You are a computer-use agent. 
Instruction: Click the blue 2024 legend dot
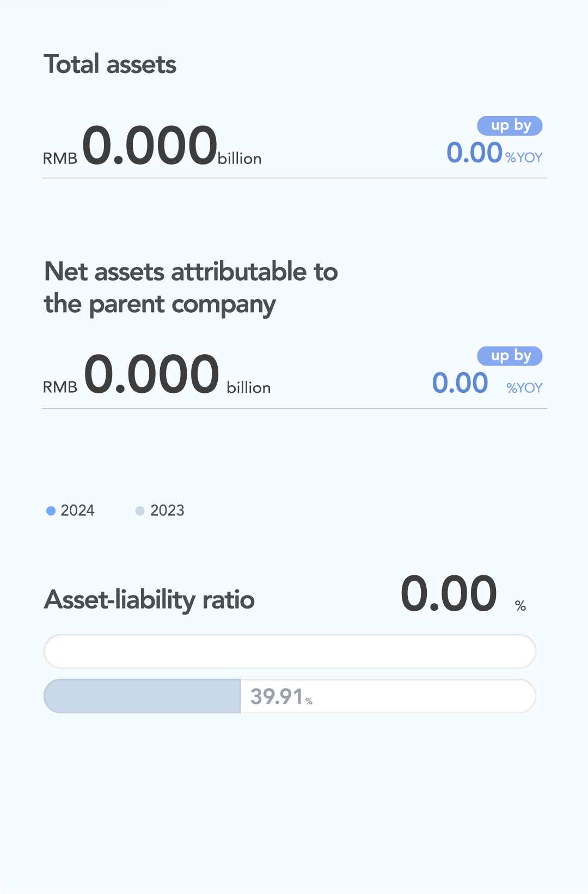[51, 511]
